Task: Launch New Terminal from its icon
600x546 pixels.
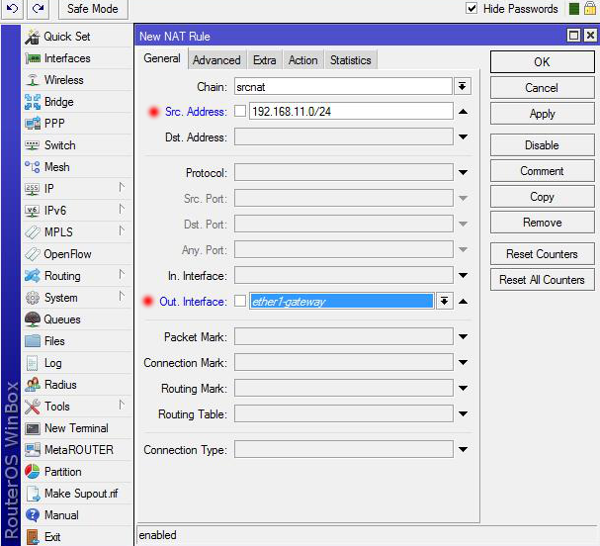Action: (x=33, y=428)
